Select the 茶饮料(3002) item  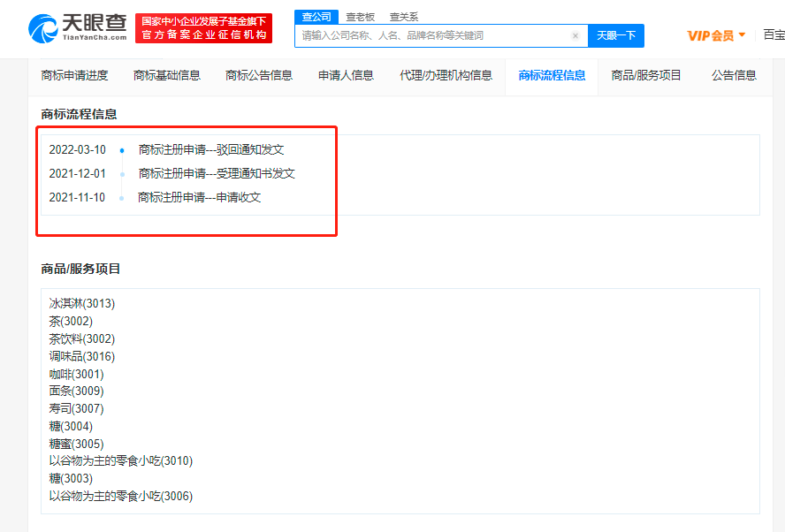tap(82, 339)
